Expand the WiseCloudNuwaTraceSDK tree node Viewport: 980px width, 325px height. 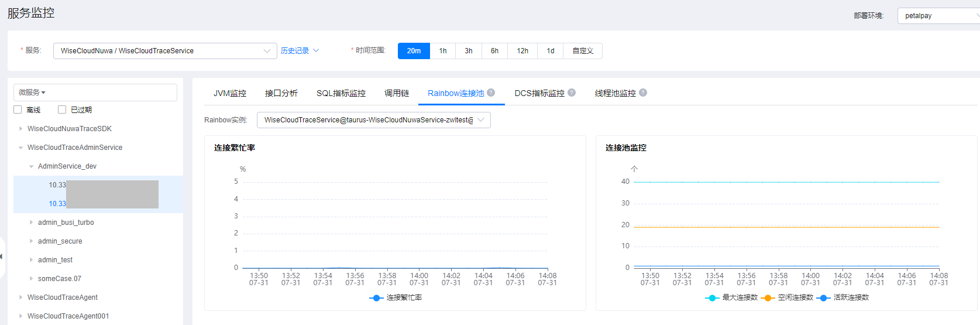[21, 129]
